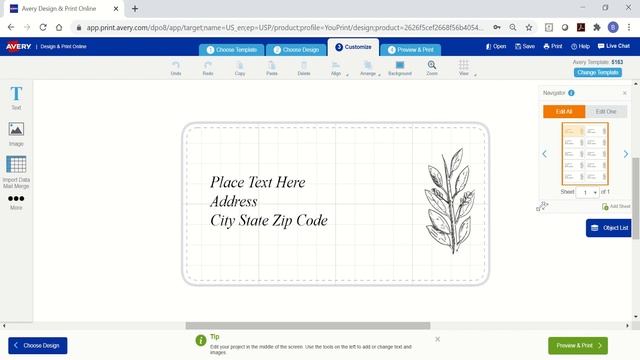Viewport: 640px width, 360px height.
Task: Switch to Edit All mode
Action: [x=564, y=111]
